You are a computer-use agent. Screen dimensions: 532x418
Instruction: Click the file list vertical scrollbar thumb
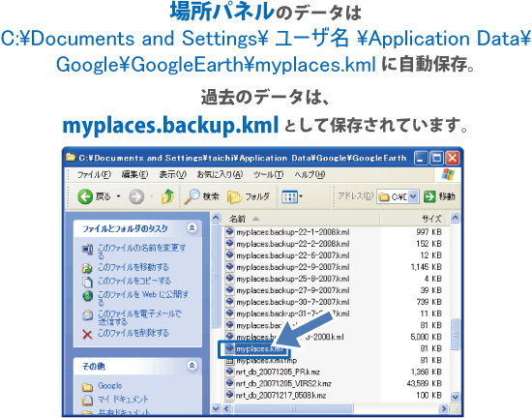(x=455, y=334)
